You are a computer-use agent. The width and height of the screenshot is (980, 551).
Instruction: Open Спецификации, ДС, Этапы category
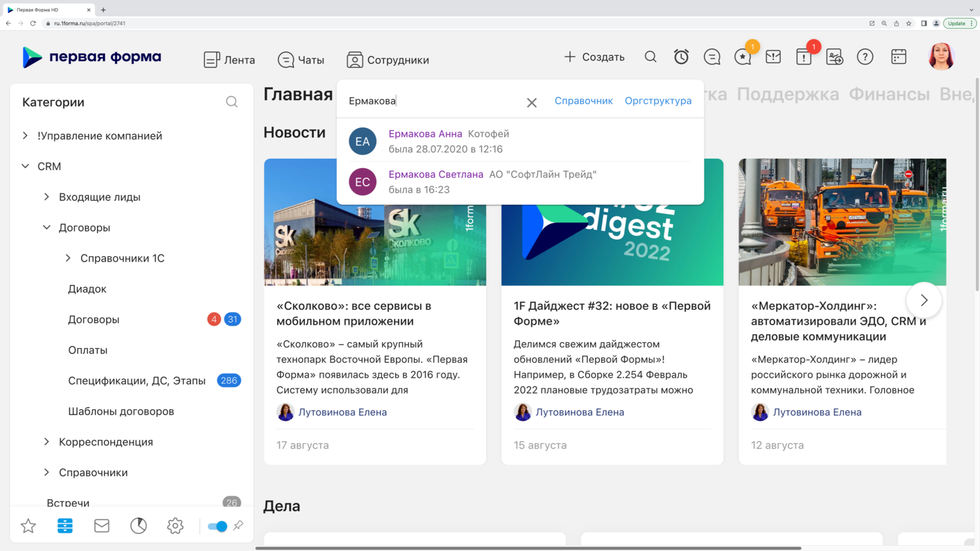click(x=136, y=381)
